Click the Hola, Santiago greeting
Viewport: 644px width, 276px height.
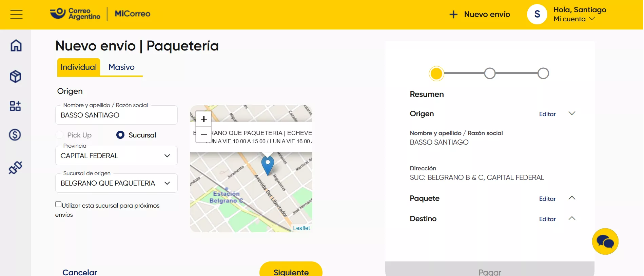pos(580,9)
